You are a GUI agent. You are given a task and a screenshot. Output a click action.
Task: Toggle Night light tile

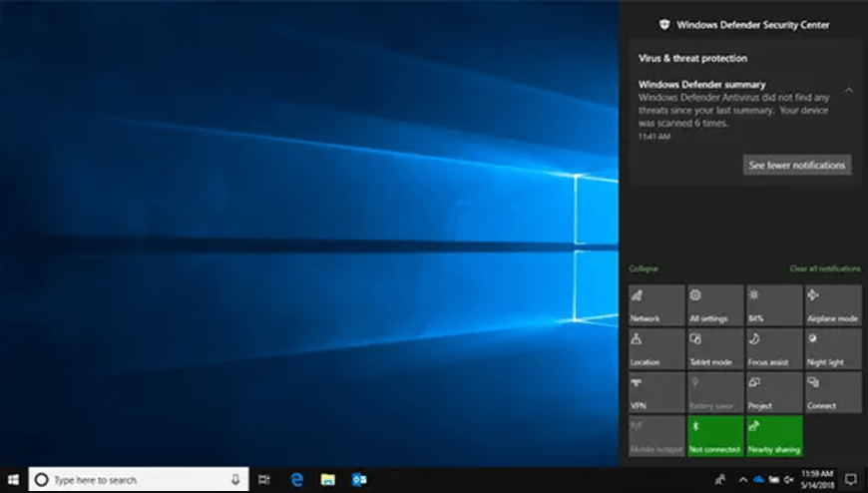(x=833, y=349)
